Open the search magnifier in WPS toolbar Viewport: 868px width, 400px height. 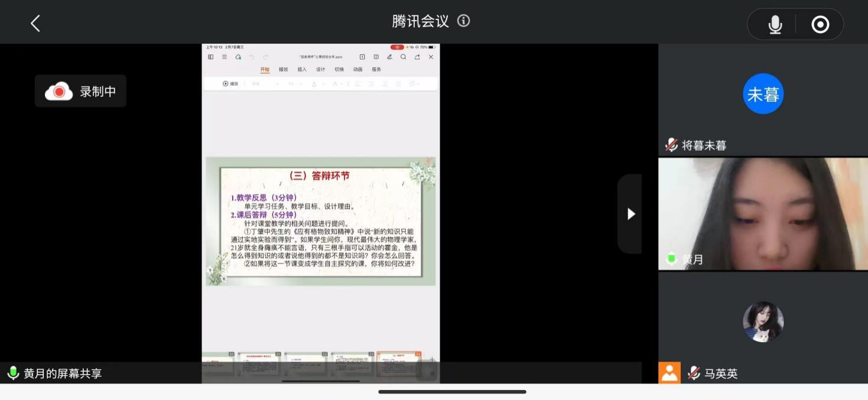[x=403, y=57]
